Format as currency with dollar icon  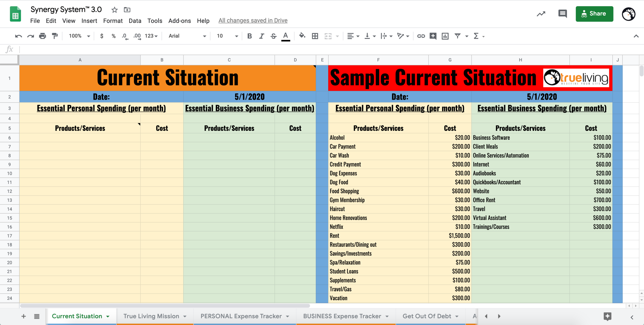(x=102, y=36)
